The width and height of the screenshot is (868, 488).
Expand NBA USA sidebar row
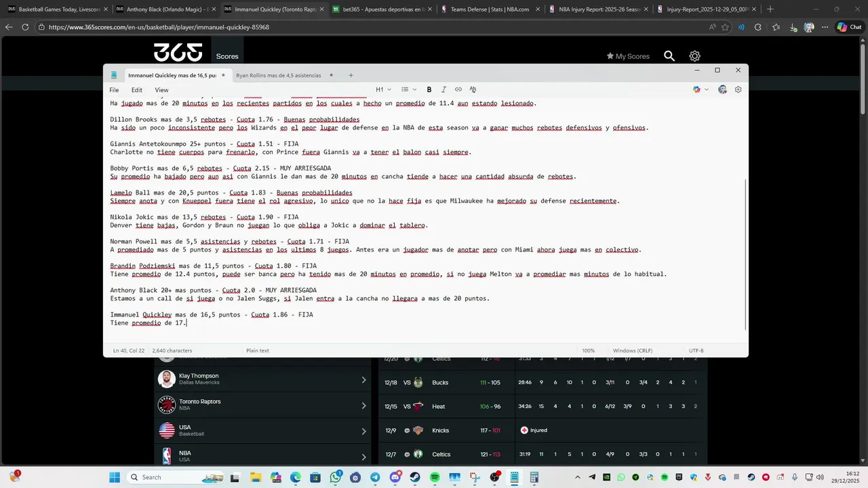click(x=262, y=456)
